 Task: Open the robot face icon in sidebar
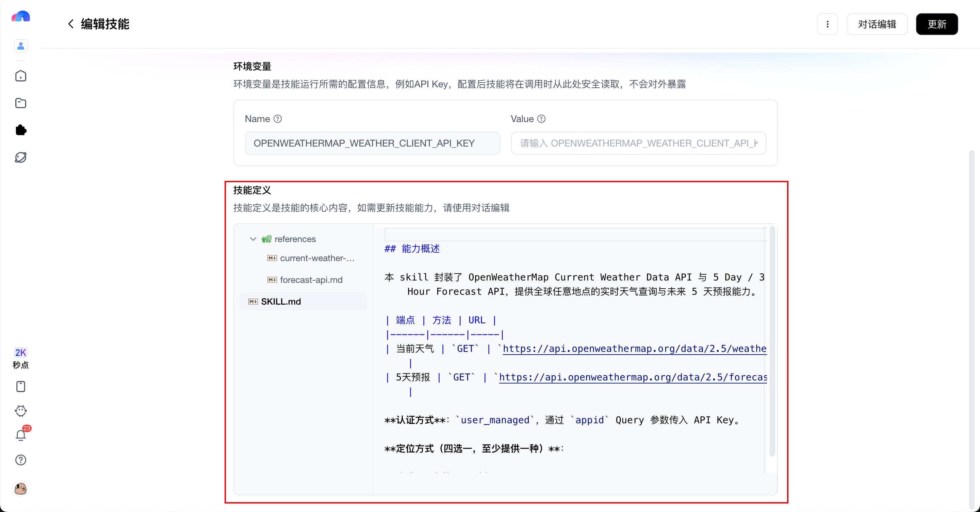pyautogui.click(x=20, y=410)
